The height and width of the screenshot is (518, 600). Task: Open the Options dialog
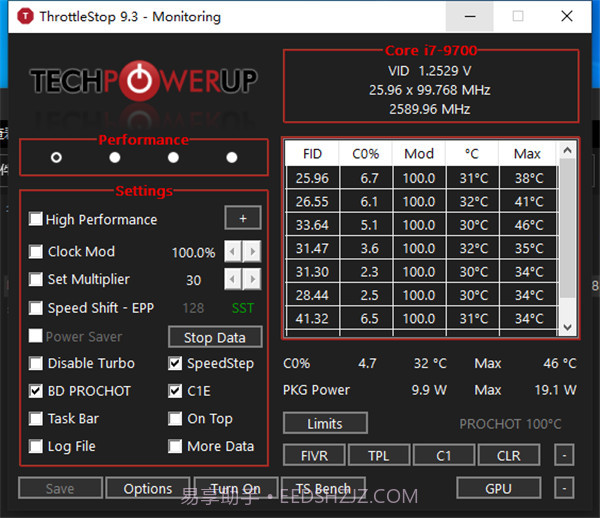coord(147,488)
